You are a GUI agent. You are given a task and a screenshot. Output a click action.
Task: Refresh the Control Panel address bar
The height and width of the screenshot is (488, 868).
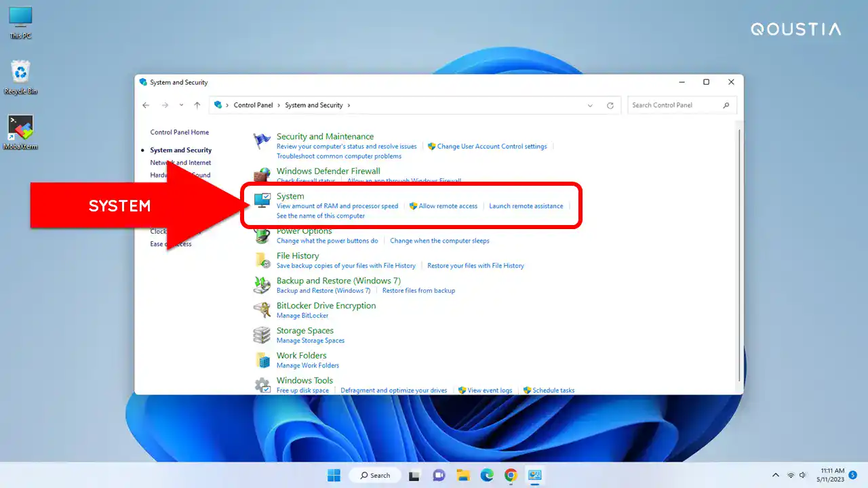(610, 106)
